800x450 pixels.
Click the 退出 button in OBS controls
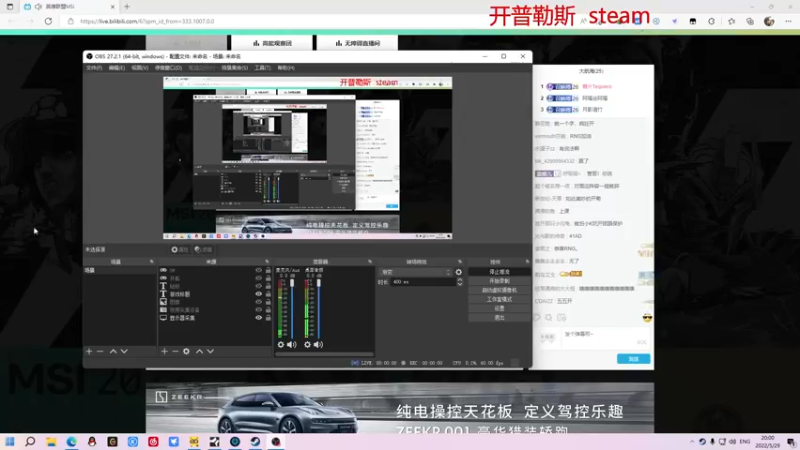(x=499, y=317)
